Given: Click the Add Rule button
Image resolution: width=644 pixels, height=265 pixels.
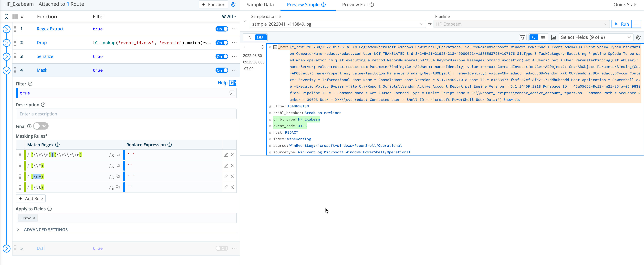Looking at the screenshot, I should [x=31, y=198].
